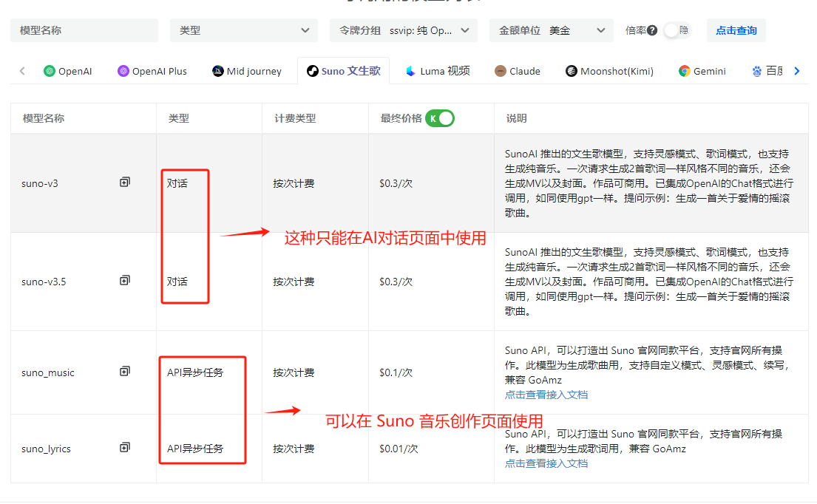Click the $0.3/次 price for suno-v3.5

[396, 282]
